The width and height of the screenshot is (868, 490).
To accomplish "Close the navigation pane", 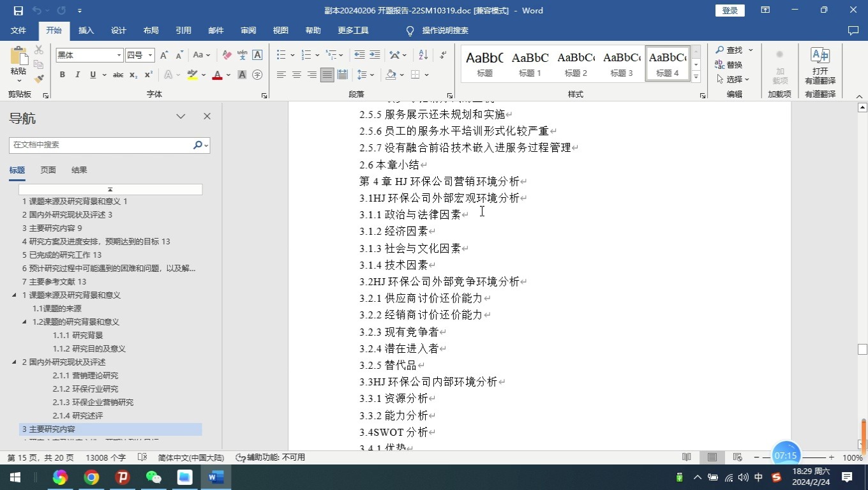I will (207, 116).
